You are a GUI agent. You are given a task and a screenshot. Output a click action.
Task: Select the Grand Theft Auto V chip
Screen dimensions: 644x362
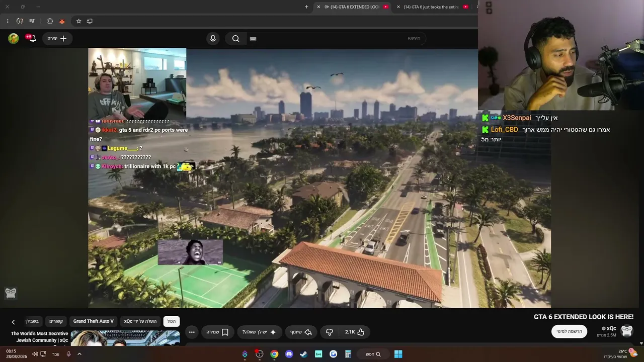click(x=94, y=321)
